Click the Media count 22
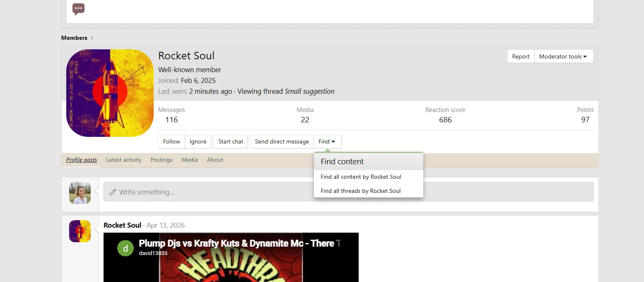 click(x=305, y=120)
